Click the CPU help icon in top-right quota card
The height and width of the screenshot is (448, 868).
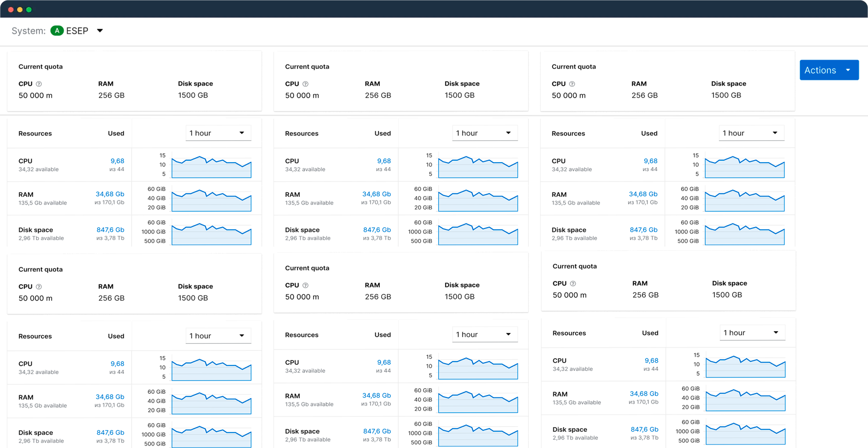(x=572, y=84)
